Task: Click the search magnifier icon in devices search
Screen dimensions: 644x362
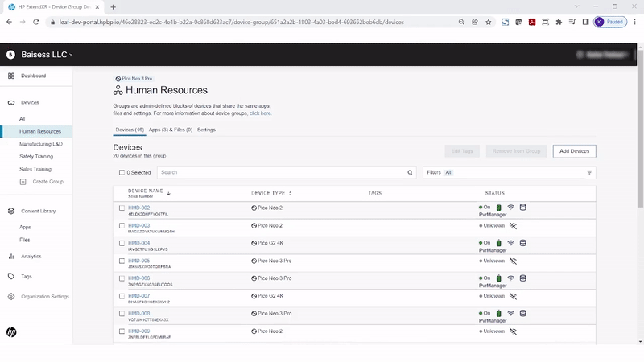Action: click(x=410, y=172)
